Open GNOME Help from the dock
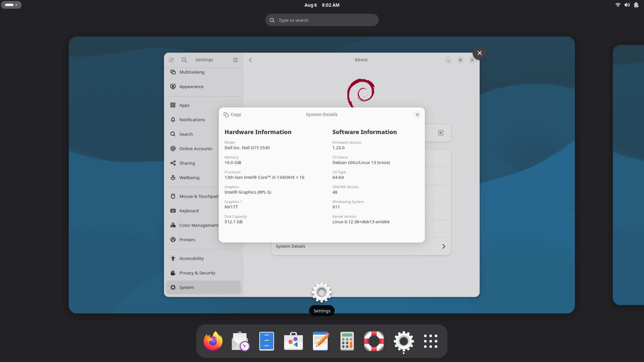This screenshot has width=644, height=362. (x=374, y=341)
